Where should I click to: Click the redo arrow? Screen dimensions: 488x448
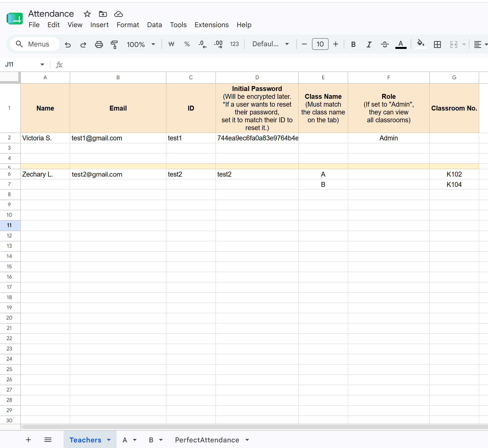(83, 44)
